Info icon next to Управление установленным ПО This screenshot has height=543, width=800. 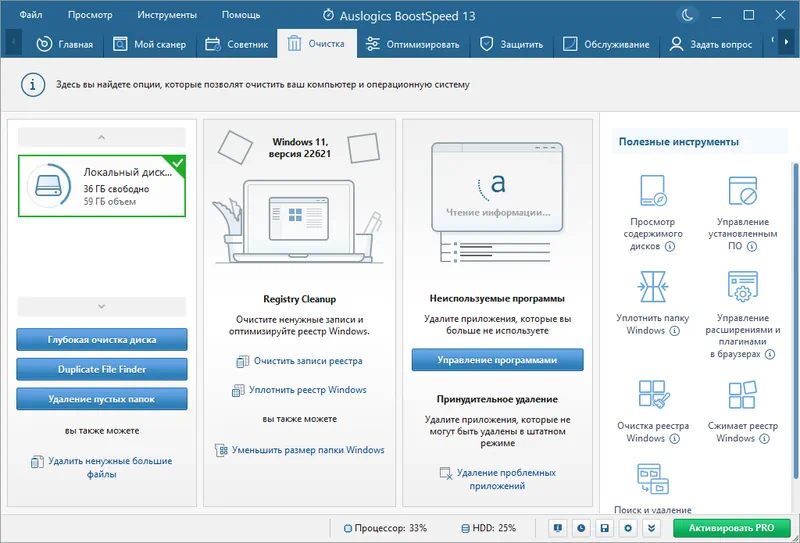(752, 246)
